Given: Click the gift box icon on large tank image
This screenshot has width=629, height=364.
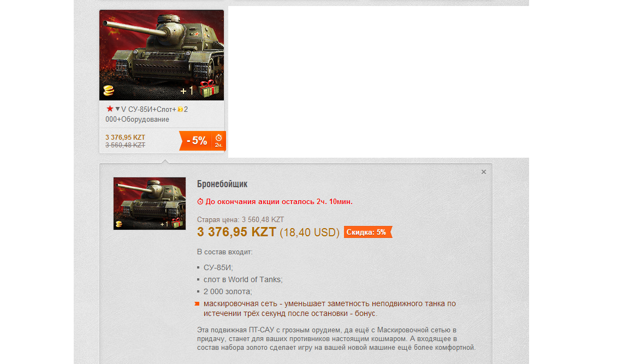Looking at the screenshot, I should pyautogui.click(x=209, y=88).
